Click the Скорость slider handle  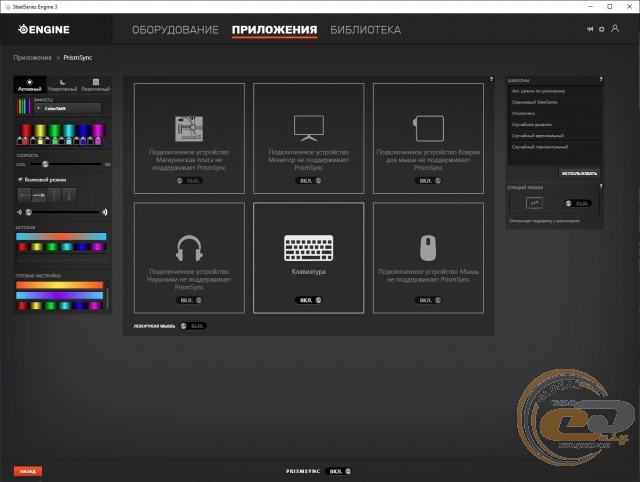pyautogui.click(x=45, y=164)
